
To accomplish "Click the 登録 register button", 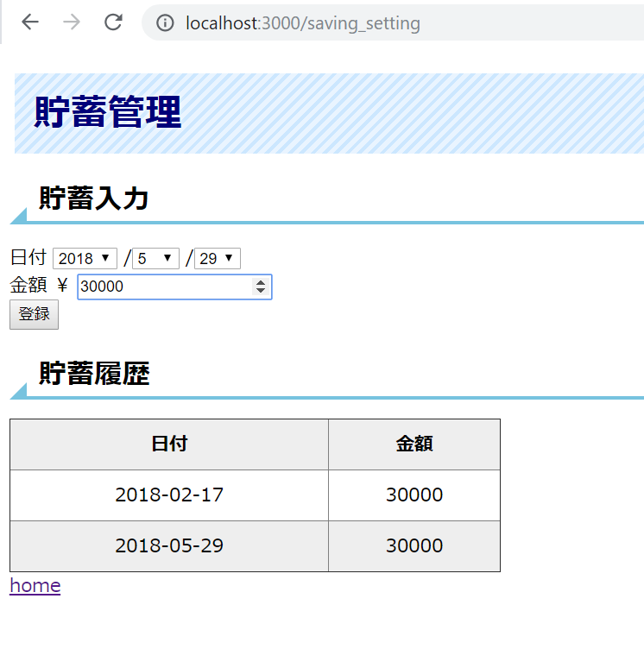I will pyautogui.click(x=34, y=314).
